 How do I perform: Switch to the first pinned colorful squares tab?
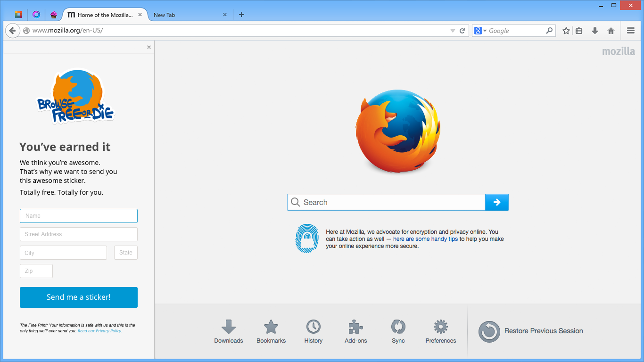click(x=18, y=15)
